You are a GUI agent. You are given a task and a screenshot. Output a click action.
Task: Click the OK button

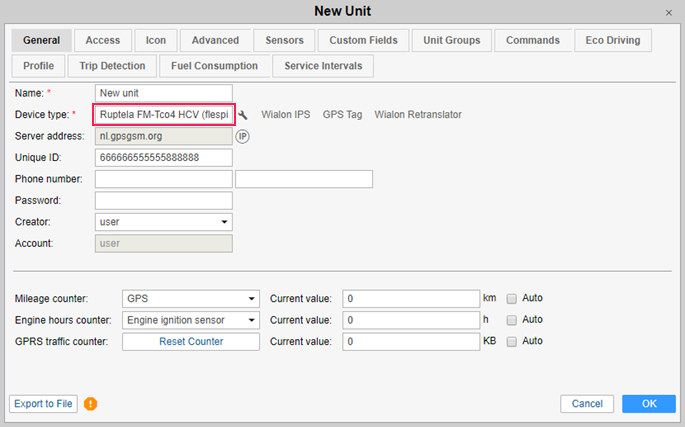pos(648,404)
